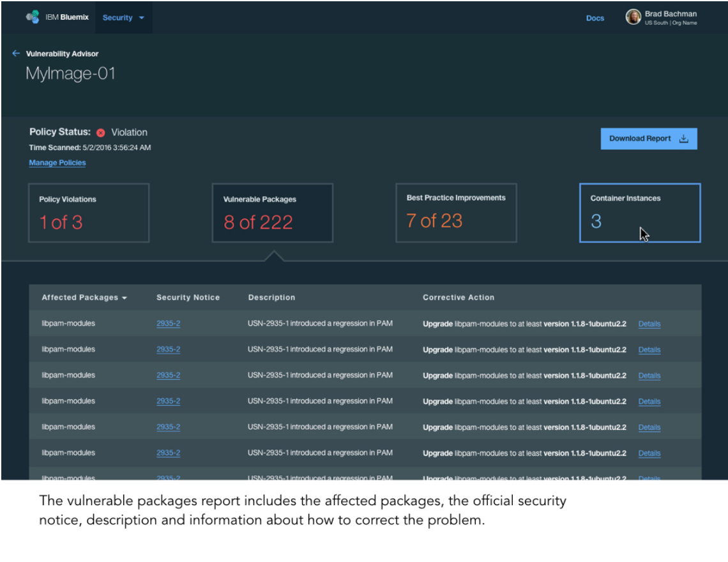
Task: Click the 8 of 222 count
Action: pyautogui.click(x=258, y=222)
